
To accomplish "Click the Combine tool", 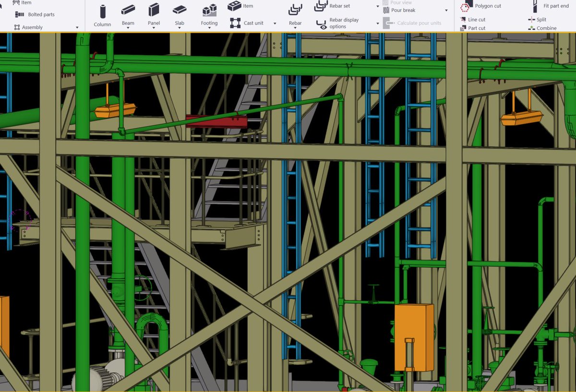I will [542, 28].
